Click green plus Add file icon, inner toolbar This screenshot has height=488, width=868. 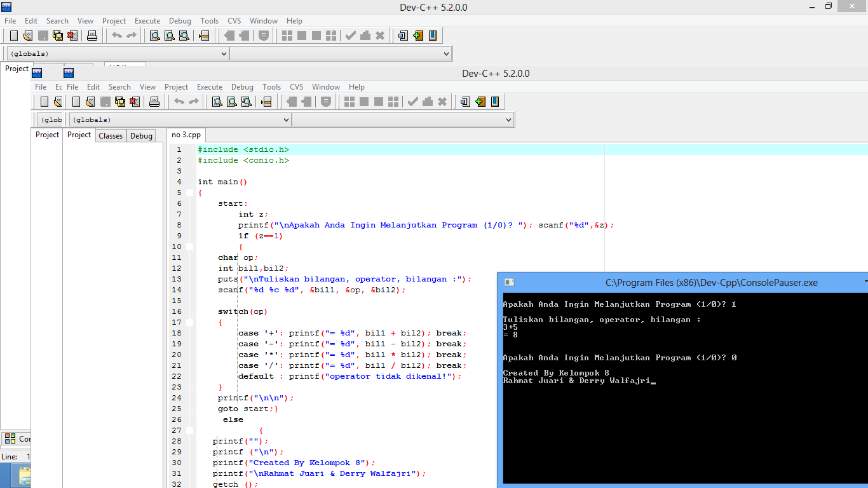point(480,102)
